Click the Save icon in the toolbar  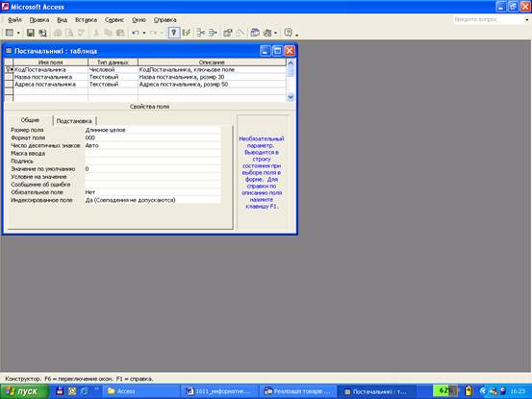(31, 33)
